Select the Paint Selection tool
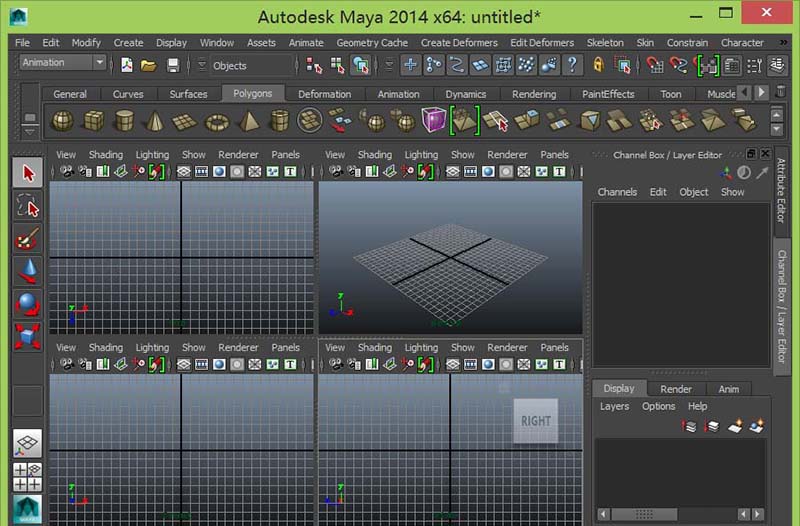800x526 pixels. (x=28, y=239)
